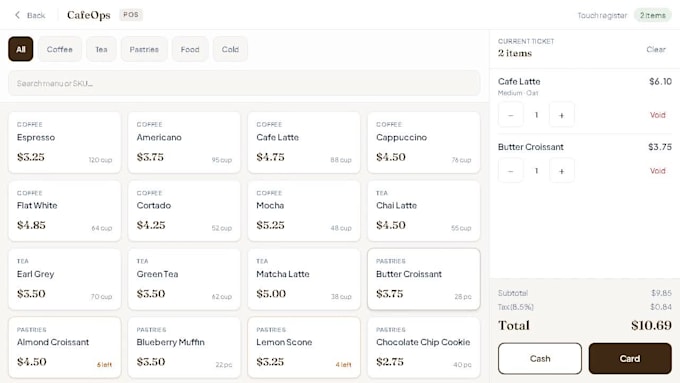Add Espresso to the ticket
The height and width of the screenshot is (383, 680).
[x=65, y=142]
